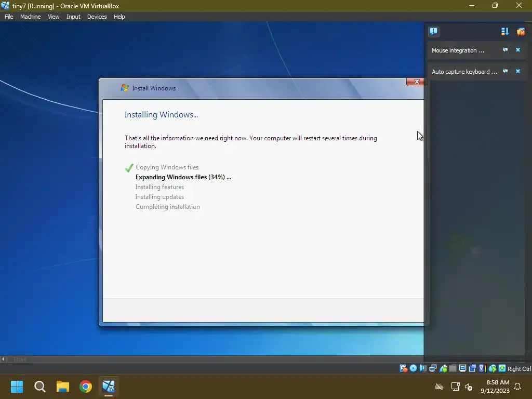Click the Expanding Windows files (34%) step
This screenshot has width=532, height=399.
pyautogui.click(x=183, y=177)
